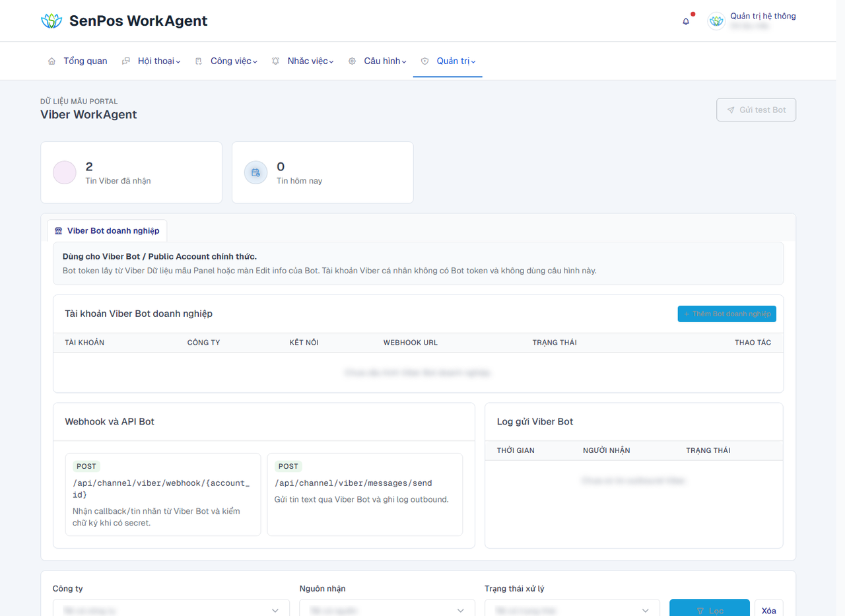Click the shield icon beside Quản trị
Screen dimensions: 845x616
pyautogui.click(x=424, y=61)
